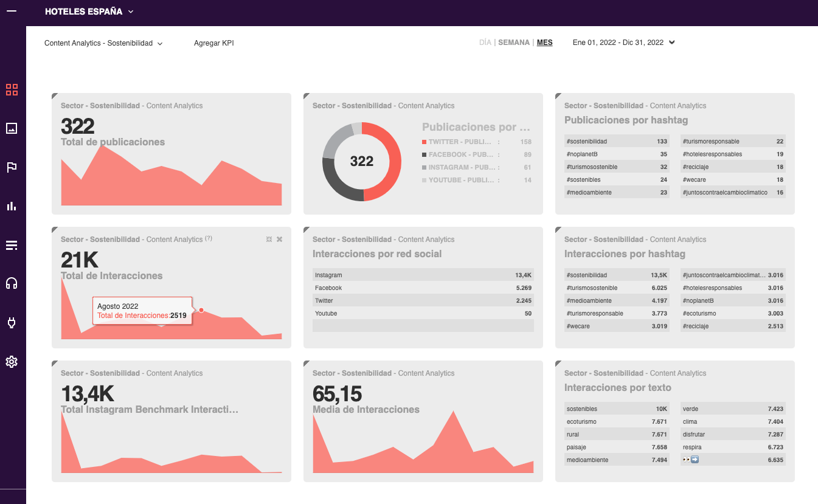The image size is (818, 504).
Task: Switch the period to DÍA
Action: pos(485,42)
